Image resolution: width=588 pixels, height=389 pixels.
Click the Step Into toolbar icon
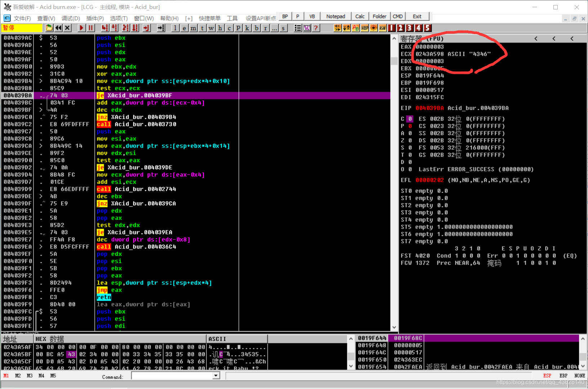pos(105,28)
